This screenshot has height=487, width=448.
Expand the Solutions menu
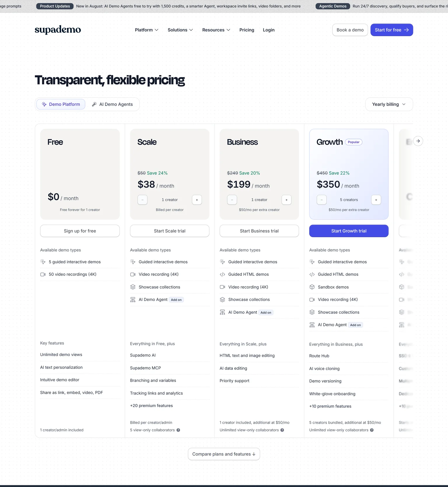[x=180, y=30]
